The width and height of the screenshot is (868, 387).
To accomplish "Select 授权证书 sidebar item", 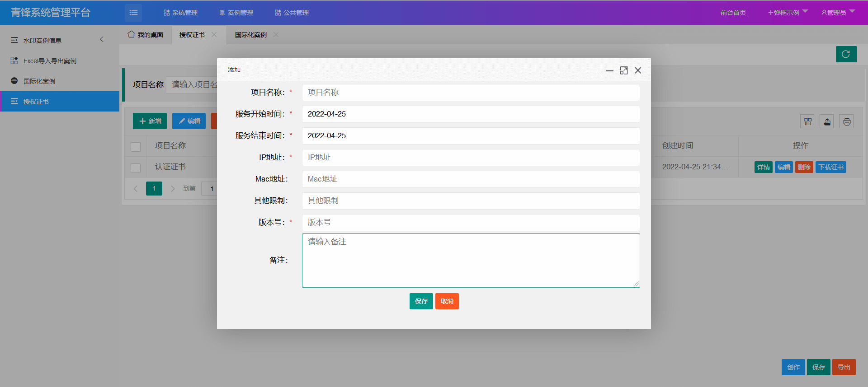I will click(x=60, y=101).
